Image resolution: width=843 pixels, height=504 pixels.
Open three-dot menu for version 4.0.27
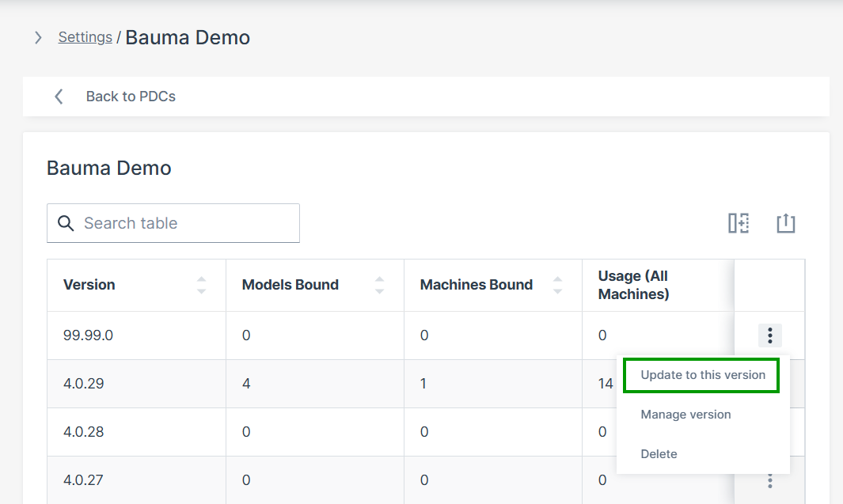769,480
